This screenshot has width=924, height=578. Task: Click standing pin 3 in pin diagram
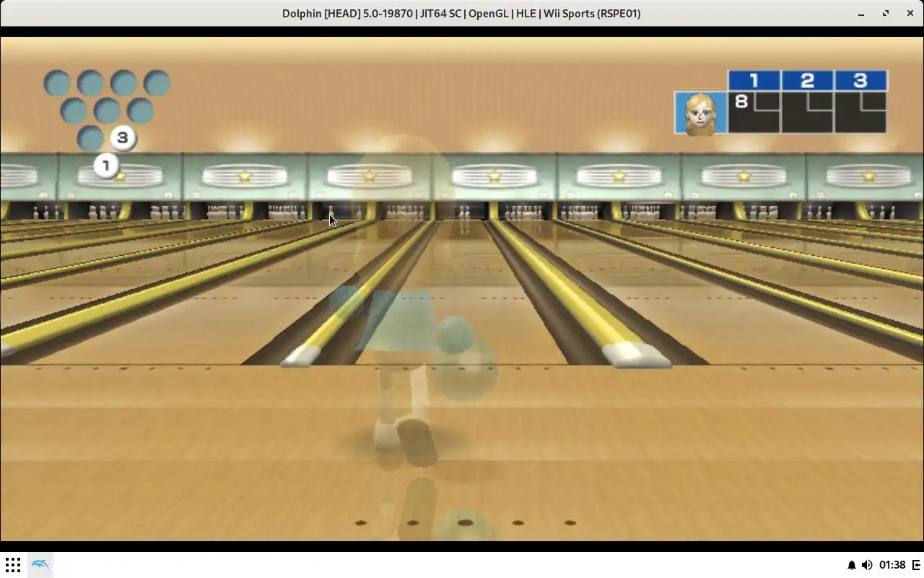coord(123,137)
